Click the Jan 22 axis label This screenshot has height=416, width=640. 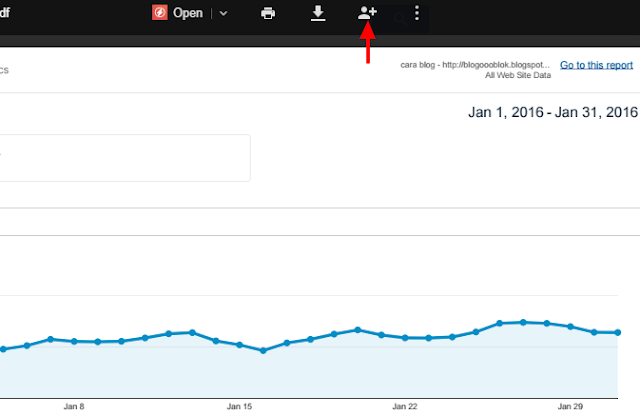(404, 407)
